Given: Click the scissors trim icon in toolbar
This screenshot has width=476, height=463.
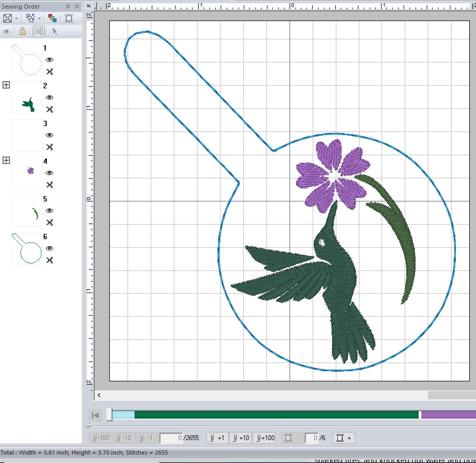Looking at the screenshot, I should click(x=39, y=32).
